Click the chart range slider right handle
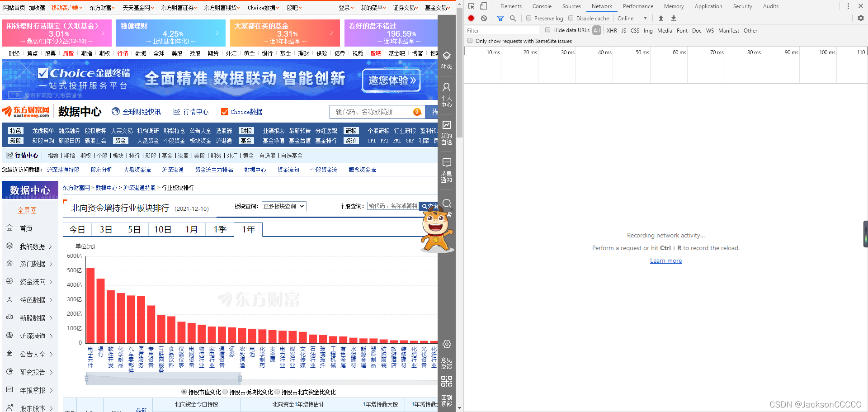The width and height of the screenshot is (868, 412). coord(240,379)
